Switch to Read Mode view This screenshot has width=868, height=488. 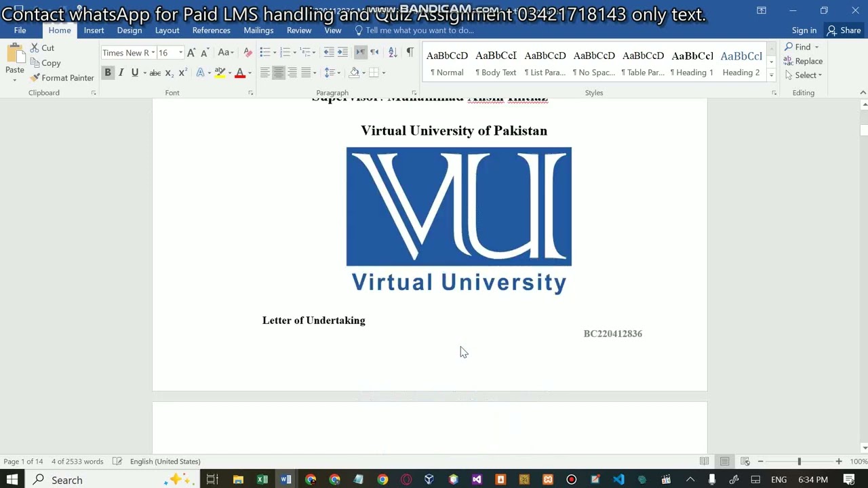tap(704, 462)
